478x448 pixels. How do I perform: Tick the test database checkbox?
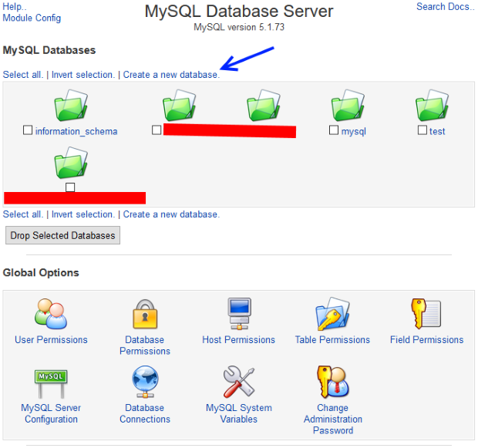[422, 130]
